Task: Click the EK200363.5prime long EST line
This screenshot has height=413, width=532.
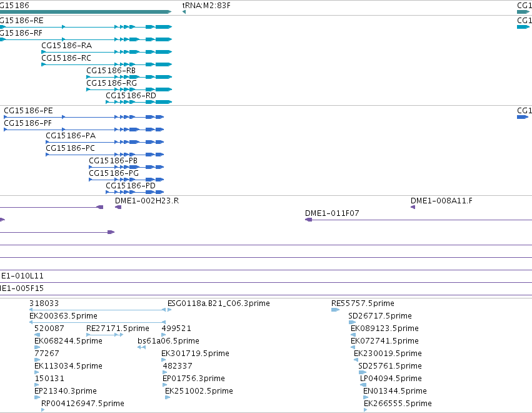Action: tap(98, 322)
